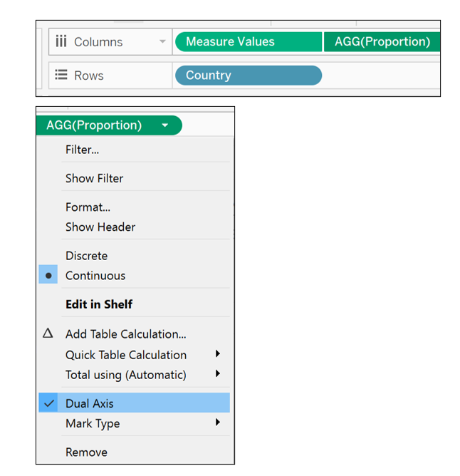Open the AGG(Proportion) pill dropdown arrow

click(x=165, y=125)
